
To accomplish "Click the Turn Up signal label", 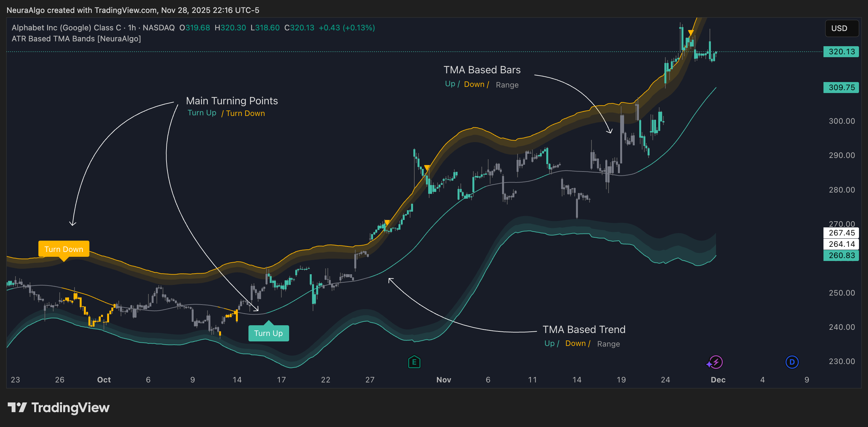I will point(268,333).
